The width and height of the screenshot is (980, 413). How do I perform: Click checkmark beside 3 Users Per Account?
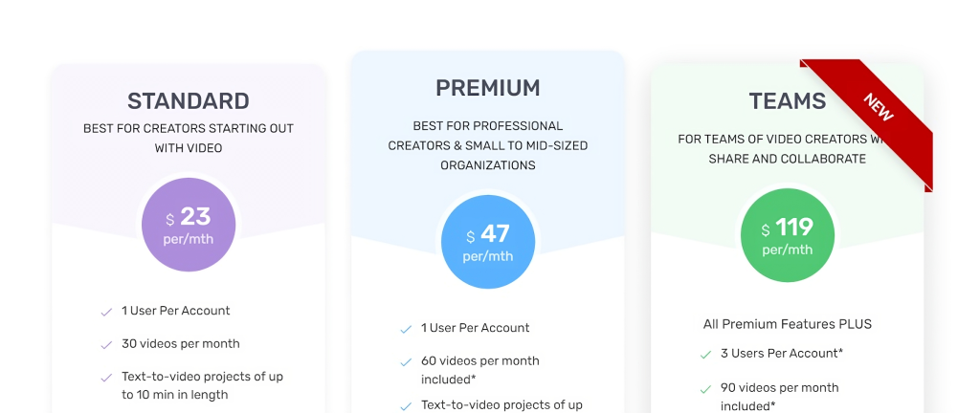(x=705, y=355)
